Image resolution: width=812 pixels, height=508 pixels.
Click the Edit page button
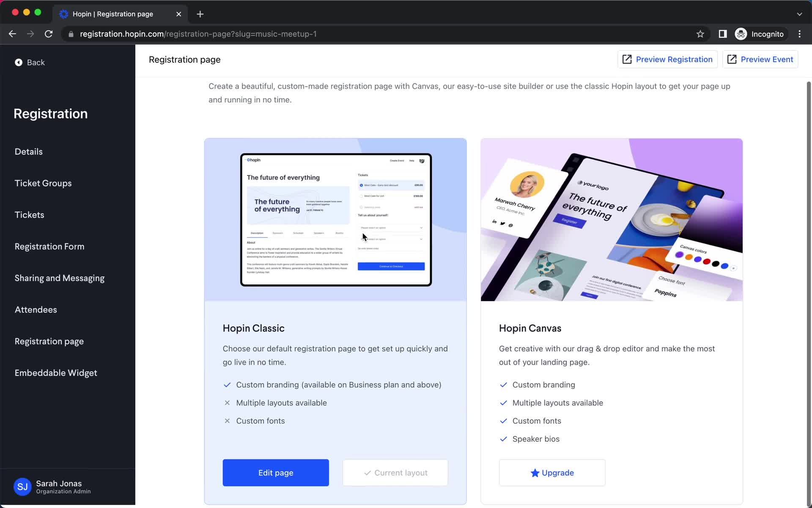point(276,472)
